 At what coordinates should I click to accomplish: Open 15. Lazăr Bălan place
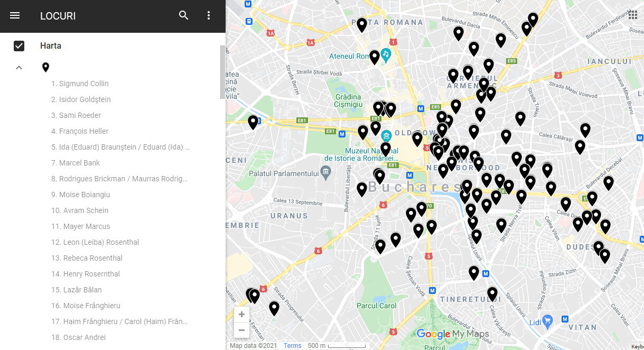coord(77,290)
